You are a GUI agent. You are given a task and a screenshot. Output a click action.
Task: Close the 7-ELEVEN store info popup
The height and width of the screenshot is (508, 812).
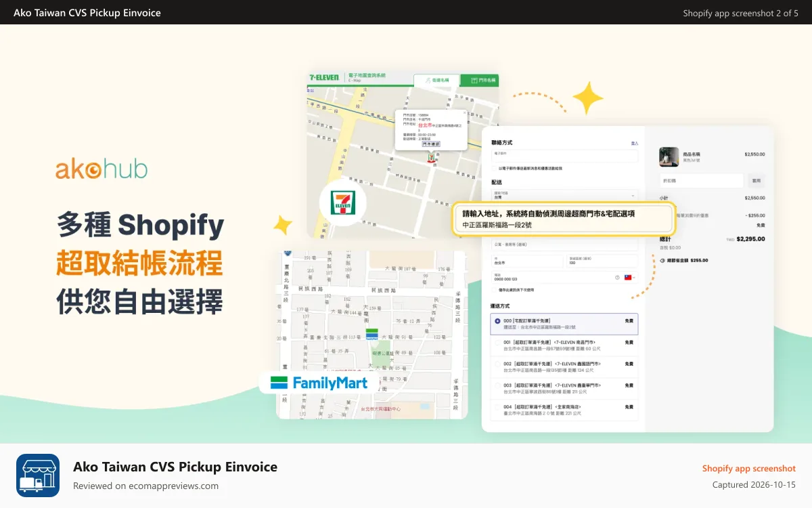463,112
